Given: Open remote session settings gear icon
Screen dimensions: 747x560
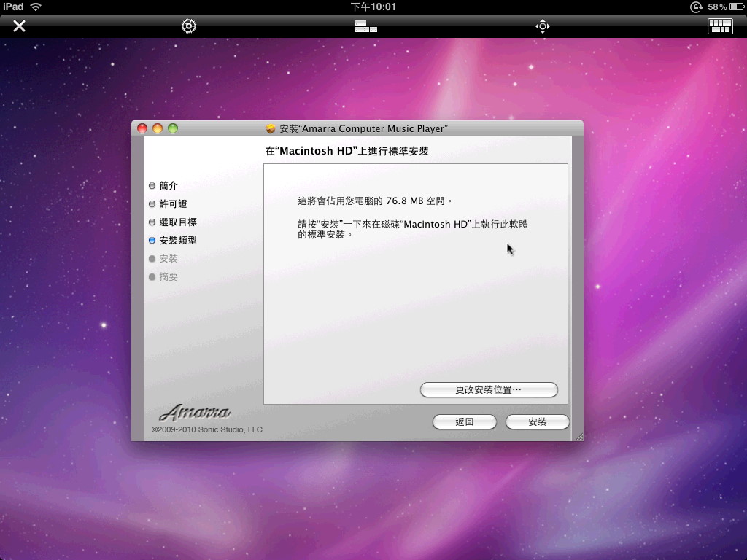Looking at the screenshot, I should click(189, 26).
